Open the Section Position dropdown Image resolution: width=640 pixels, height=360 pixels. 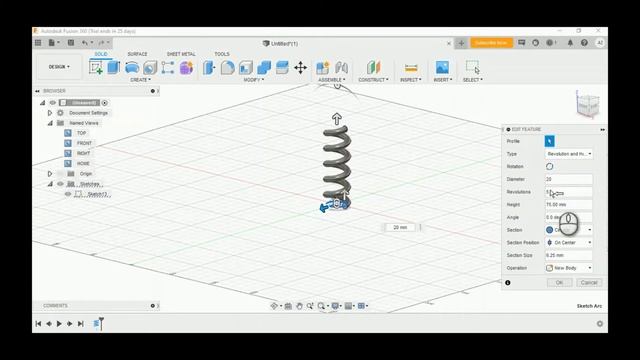569,242
